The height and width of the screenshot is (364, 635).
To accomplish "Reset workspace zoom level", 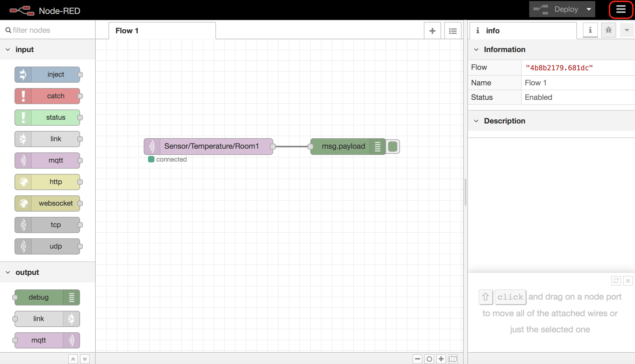I will (x=429, y=359).
